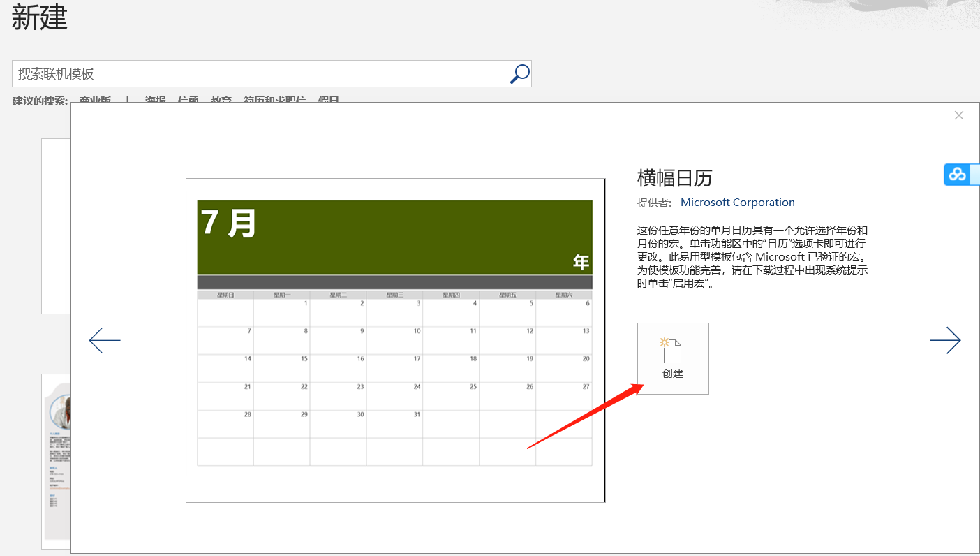Select the 商业版 suggested search
The image size is (980, 556).
click(x=95, y=100)
